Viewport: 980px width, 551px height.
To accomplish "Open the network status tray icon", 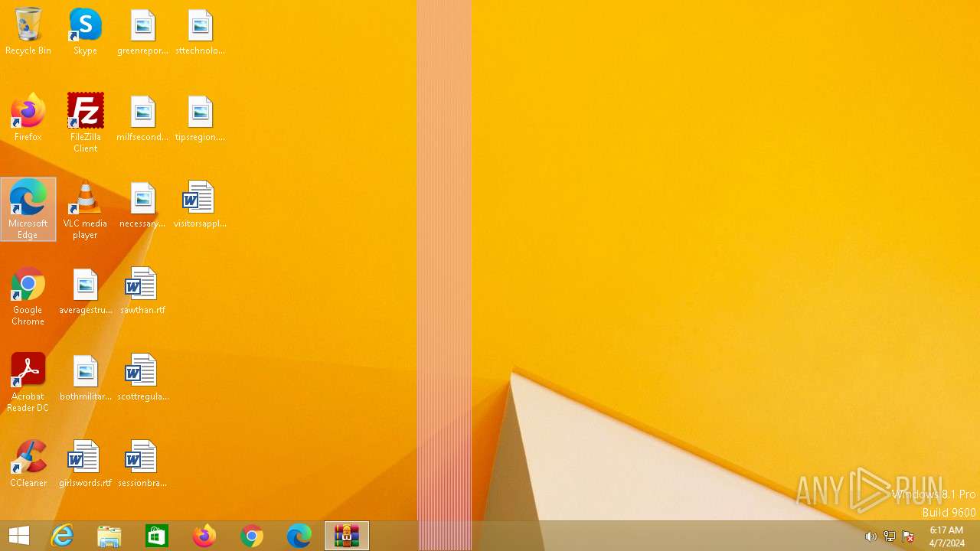I will [x=890, y=536].
